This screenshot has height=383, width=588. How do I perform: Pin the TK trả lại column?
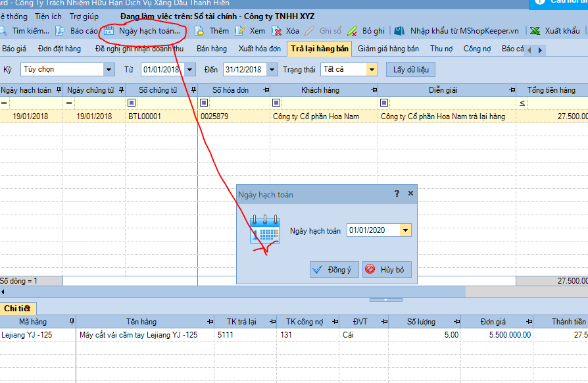273,322
